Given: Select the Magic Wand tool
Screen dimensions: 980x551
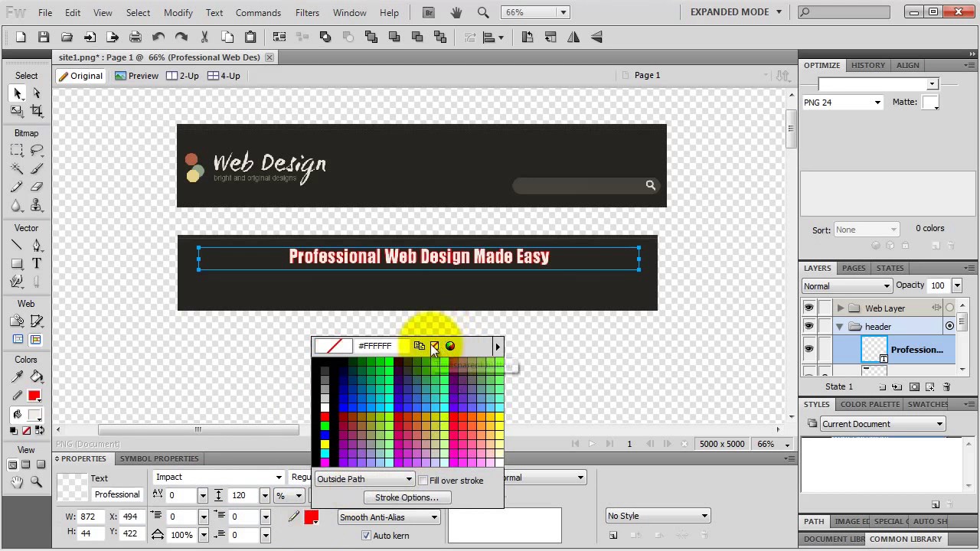Looking at the screenshot, I should click(x=17, y=168).
